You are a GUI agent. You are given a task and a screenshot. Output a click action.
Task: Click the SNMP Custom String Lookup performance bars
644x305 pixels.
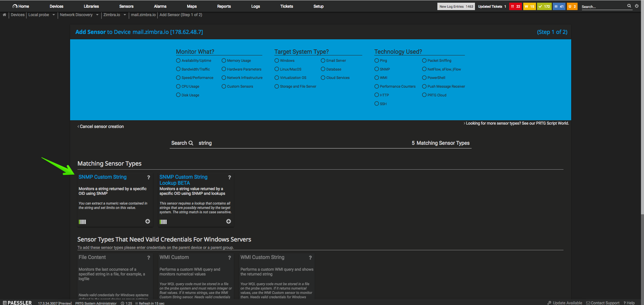tap(163, 222)
